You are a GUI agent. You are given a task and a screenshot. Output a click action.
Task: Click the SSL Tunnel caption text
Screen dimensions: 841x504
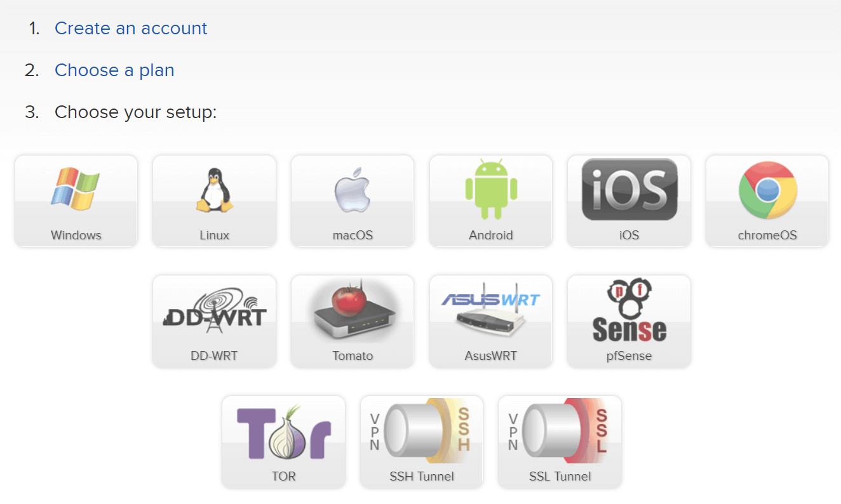tap(560, 477)
